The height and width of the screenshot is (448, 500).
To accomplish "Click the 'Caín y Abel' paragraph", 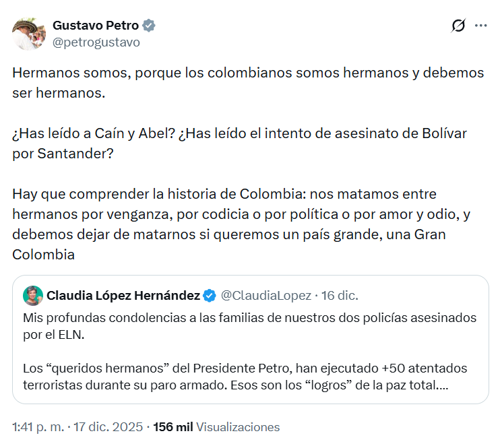I will 239,142.
